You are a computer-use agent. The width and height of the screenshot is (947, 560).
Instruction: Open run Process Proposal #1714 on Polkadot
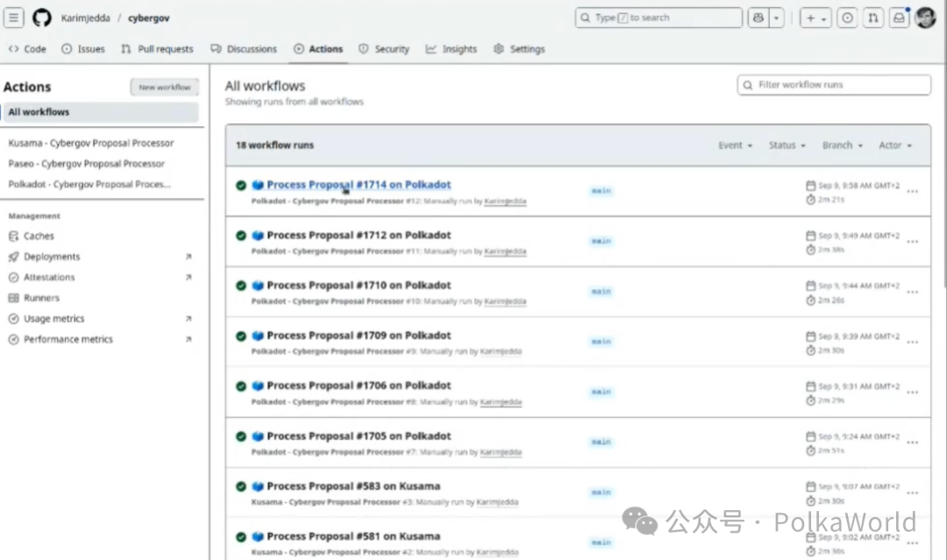tap(359, 185)
